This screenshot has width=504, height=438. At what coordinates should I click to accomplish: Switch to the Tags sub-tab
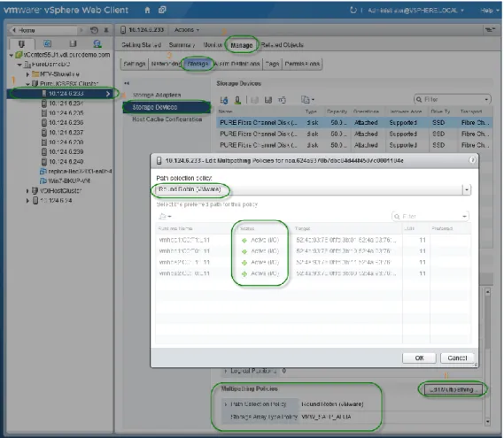(272, 64)
